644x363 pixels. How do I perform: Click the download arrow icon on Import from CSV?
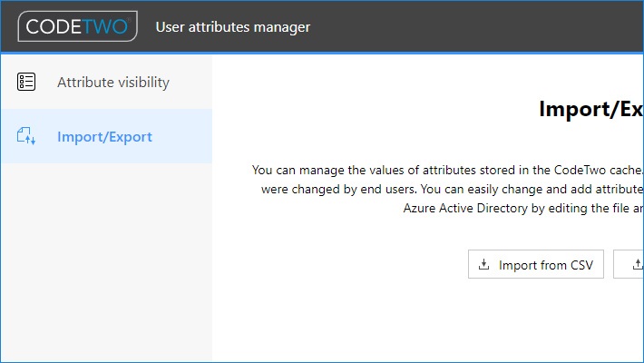[x=483, y=264]
